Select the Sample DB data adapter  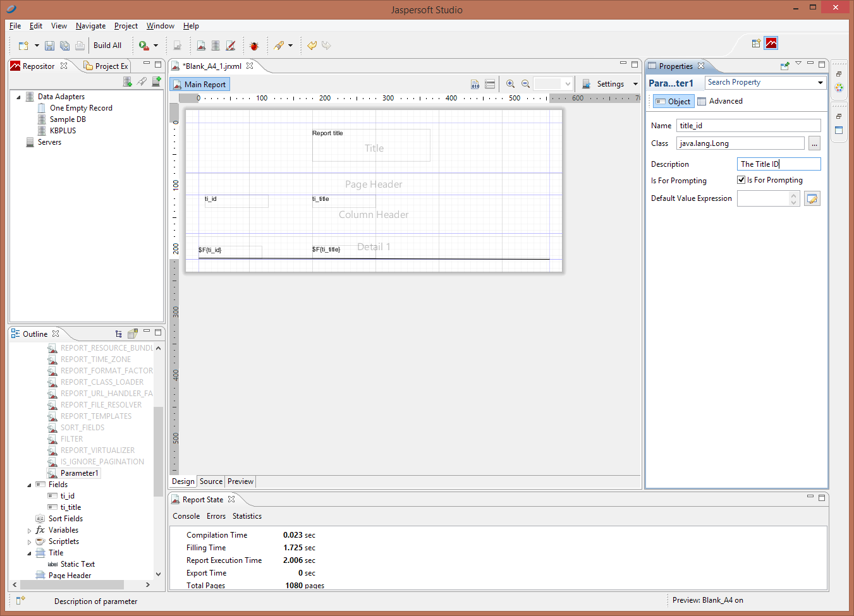tap(68, 119)
